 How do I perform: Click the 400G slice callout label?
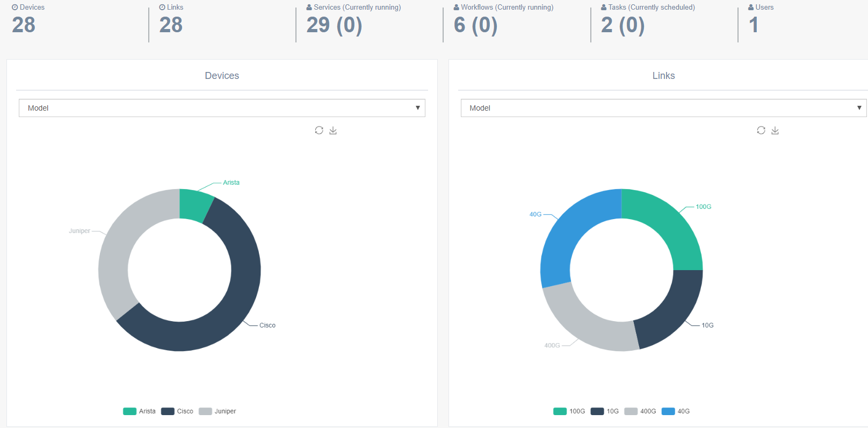[x=552, y=345]
